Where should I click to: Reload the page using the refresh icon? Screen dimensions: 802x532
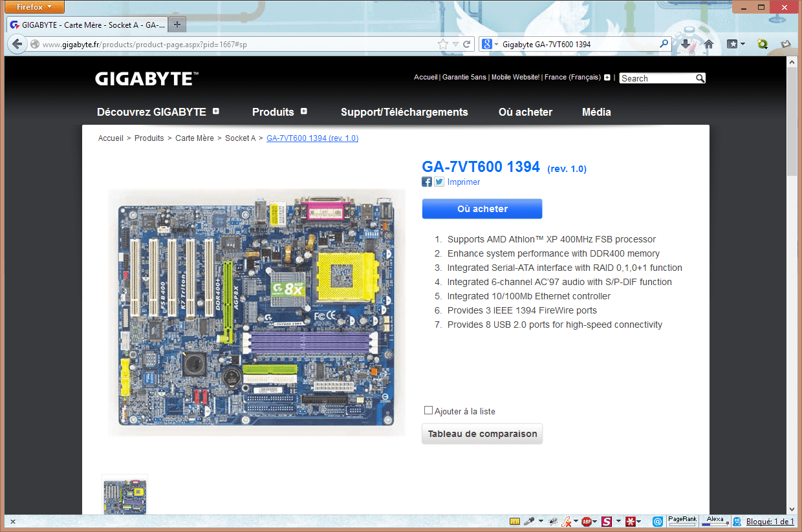[x=467, y=44]
